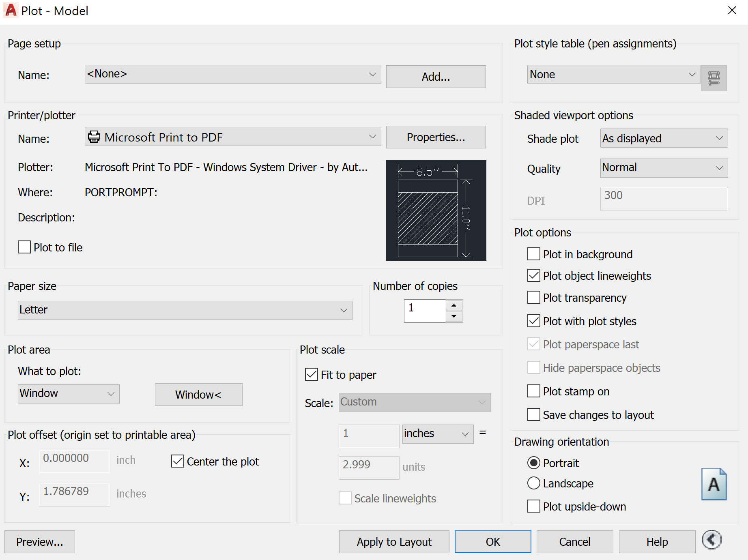Screen dimensions: 748x560
Task: Click the paper size preview thumbnail
Action: 436,210
